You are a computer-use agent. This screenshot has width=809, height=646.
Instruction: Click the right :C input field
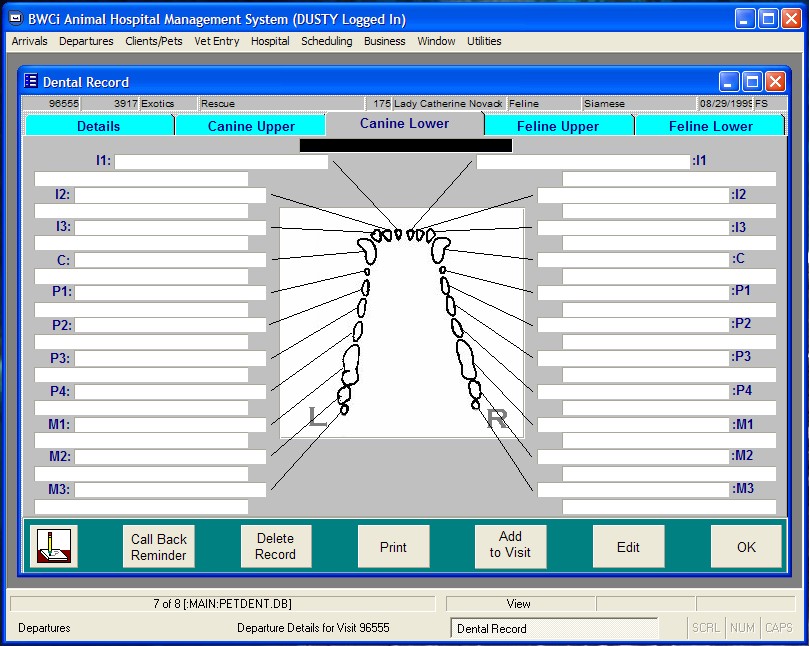pyautogui.click(x=633, y=260)
